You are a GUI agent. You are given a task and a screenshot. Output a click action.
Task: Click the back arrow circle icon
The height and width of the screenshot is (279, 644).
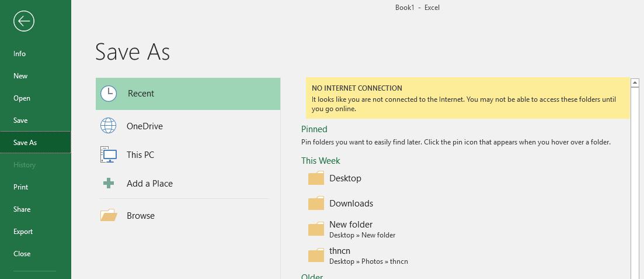tap(24, 21)
